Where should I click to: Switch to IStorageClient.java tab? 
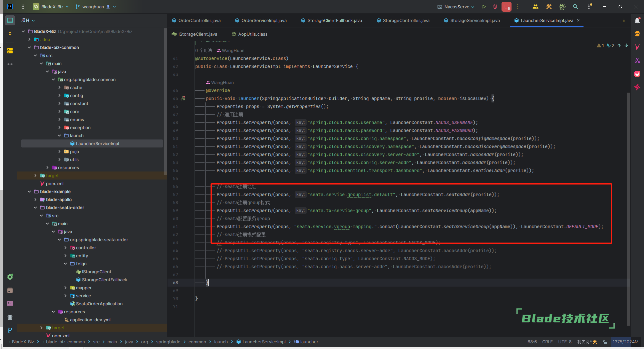coord(195,34)
